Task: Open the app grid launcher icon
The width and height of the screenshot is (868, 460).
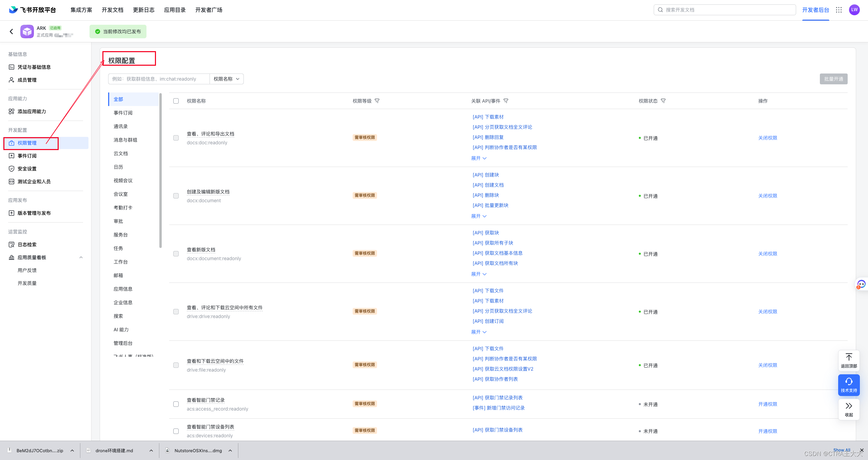Action: [839, 10]
